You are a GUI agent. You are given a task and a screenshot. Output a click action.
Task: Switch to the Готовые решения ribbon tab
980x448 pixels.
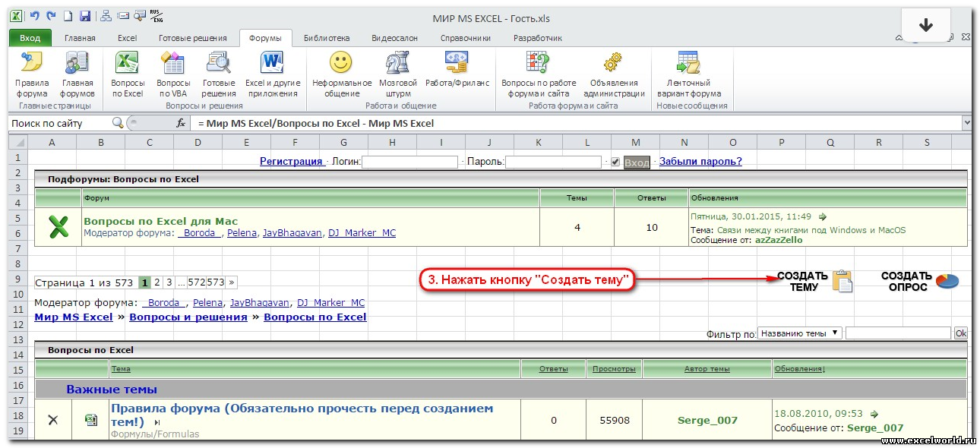tap(193, 38)
